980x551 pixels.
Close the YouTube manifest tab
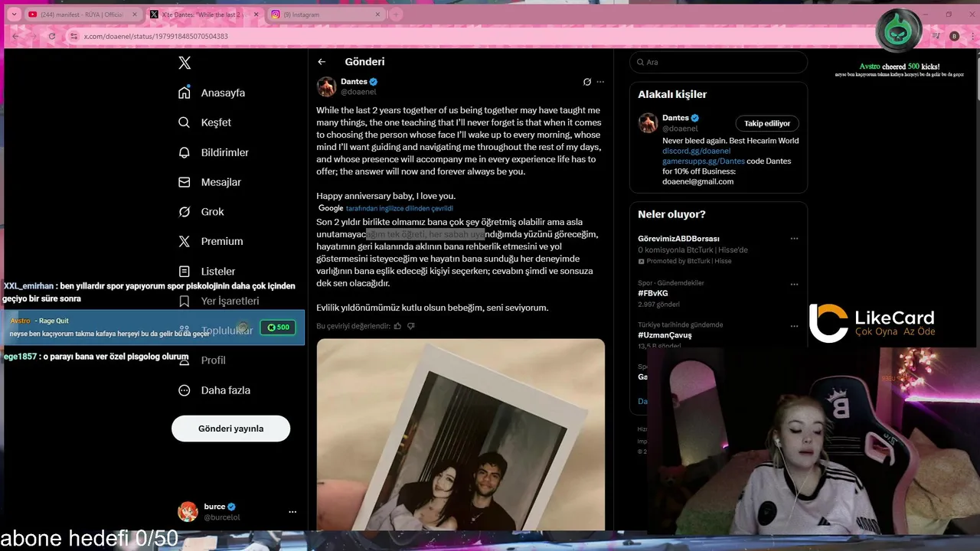pyautogui.click(x=135, y=15)
